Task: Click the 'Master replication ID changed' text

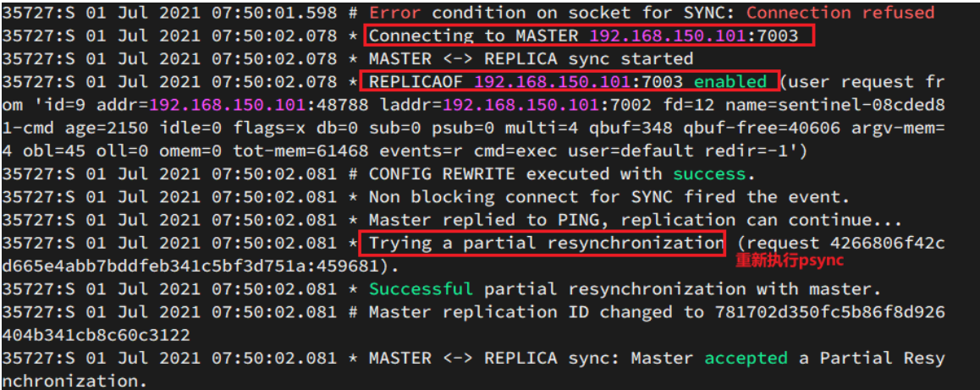Action: coord(520,312)
